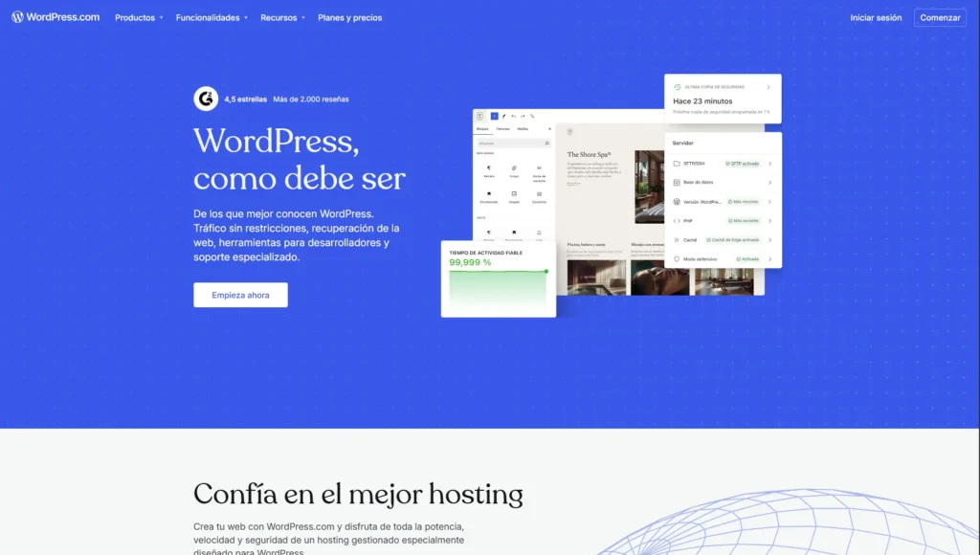The image size is (980, 555).
Task: Click the Servidor panel heading
Action: pyautogui.click(x=682, y=144)
